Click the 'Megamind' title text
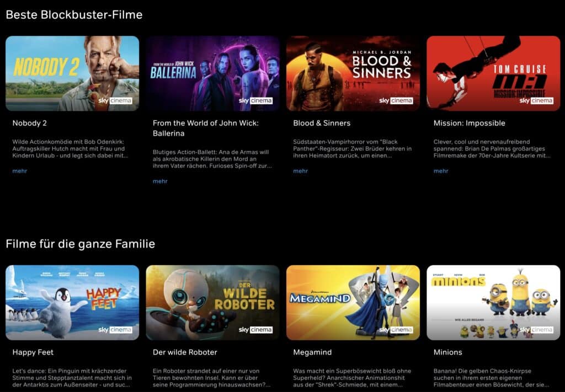Screen dimensions: 565x392 pos(312,352)
